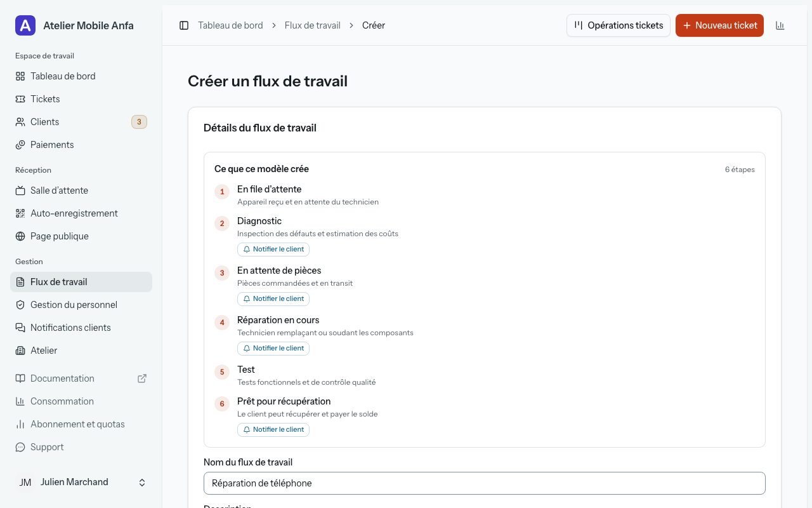The height and width of the screenshot is (508, 812).
Task: Click Notifier le client under Prêt pour récupération
Action: [273, 430]
